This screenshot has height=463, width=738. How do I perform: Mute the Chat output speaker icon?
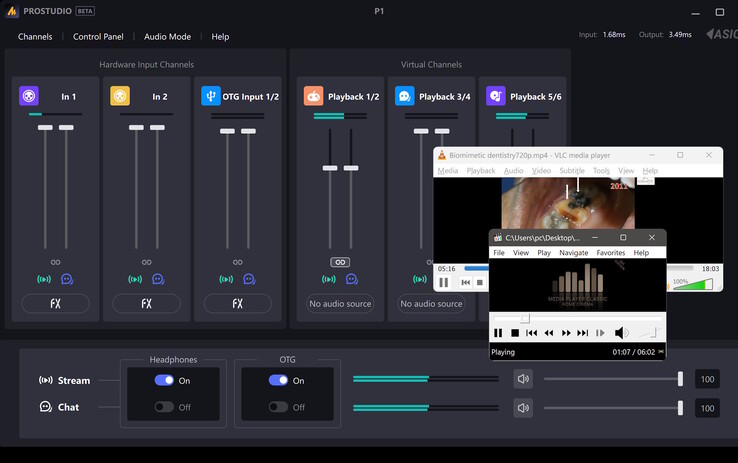click(523, 407)
